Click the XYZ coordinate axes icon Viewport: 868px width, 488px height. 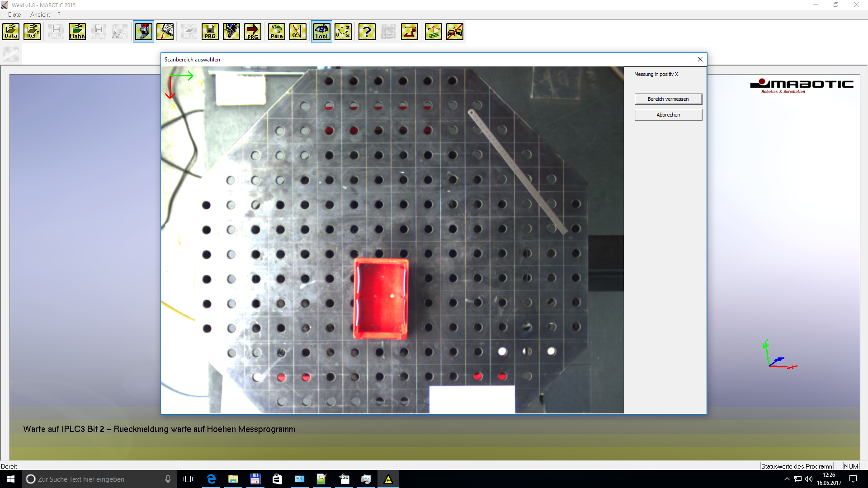click(343, 32)
